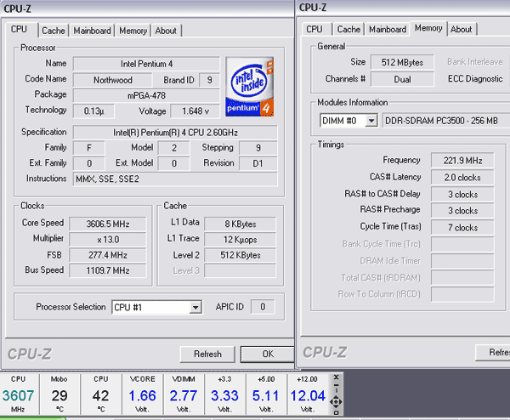510x420 pixels.
Task: Click the Cycle Time (Tras) value '7 clocks'
Action: [x=462, y=227]
